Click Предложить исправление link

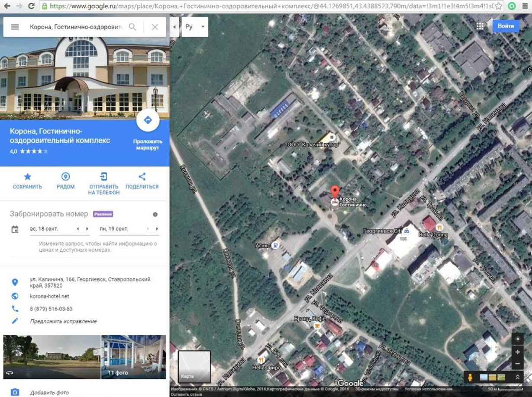click(63, 321)
